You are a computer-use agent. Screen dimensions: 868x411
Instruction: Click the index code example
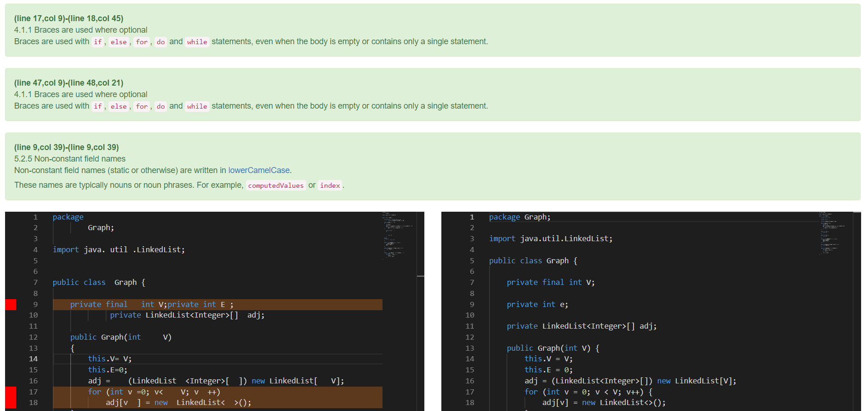[x=330, y=185]
